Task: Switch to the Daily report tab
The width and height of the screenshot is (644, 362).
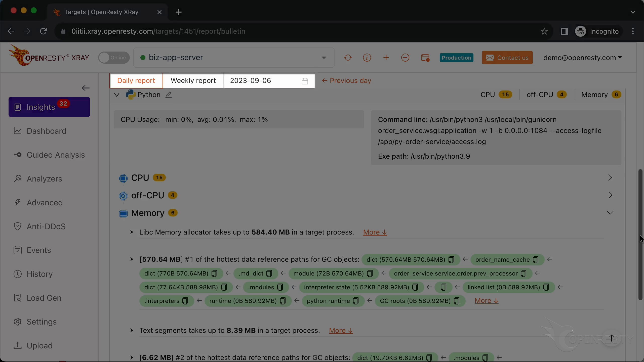Action: (136, 80)
